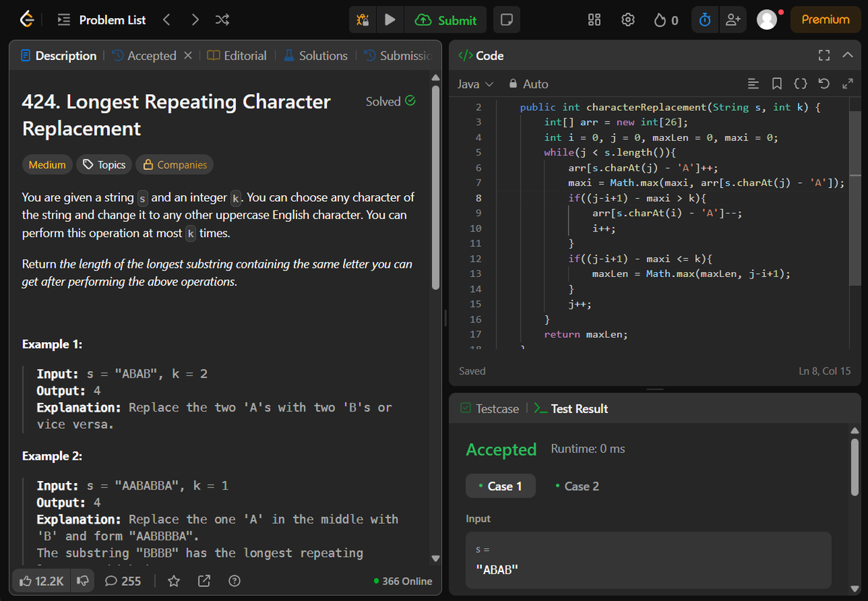This screenshot has width=868, height=601.
Task: Click the Runtime: 0 ms text
Action: click(x=588, y=449)
